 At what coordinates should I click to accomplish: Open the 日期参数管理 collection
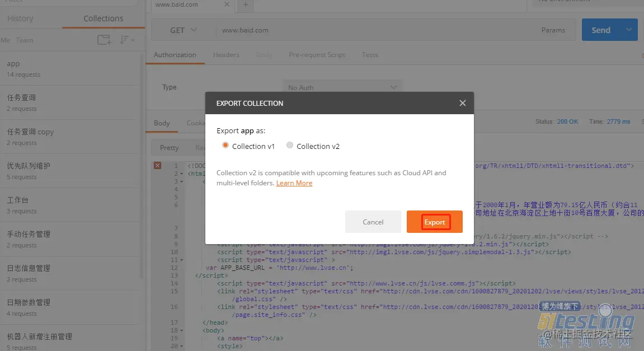tap(70, 307)
